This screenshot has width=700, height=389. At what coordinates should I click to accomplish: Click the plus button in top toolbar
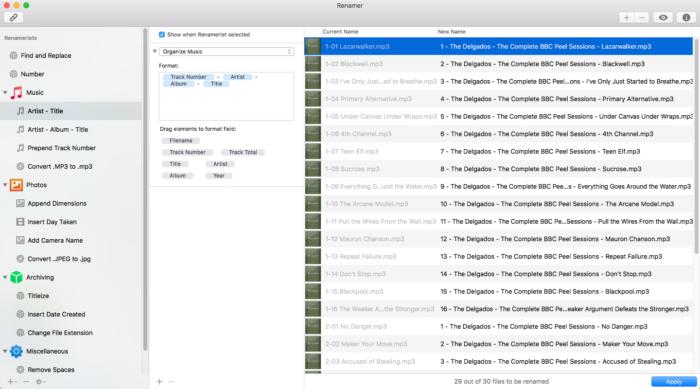point(626,17)
